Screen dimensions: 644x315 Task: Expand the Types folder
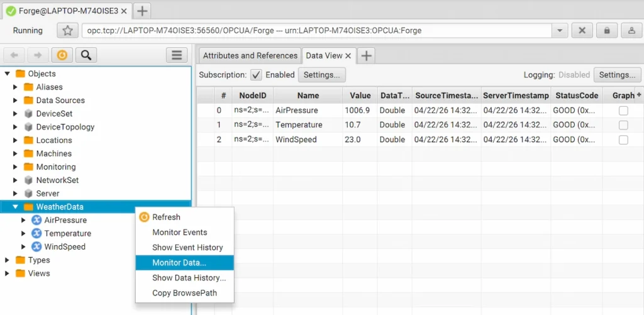(7, 260)
